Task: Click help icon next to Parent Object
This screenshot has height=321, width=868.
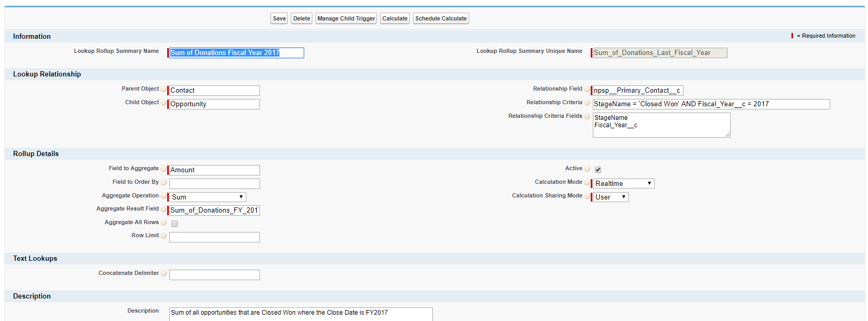Action: [x=164, y=90]
